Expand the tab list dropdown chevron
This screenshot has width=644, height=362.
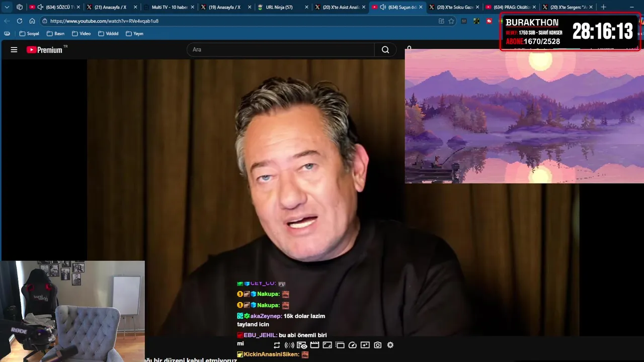7,7
